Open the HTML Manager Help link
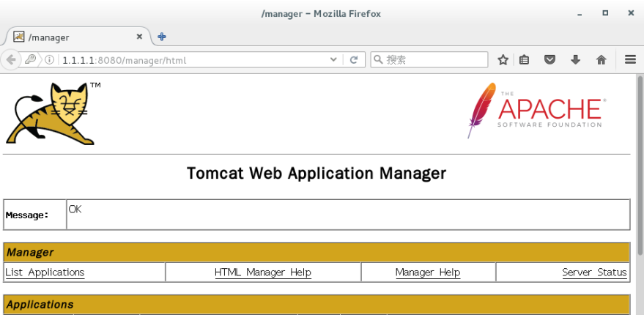This screenshot has width=644, height=315. (x=262, y=273)
